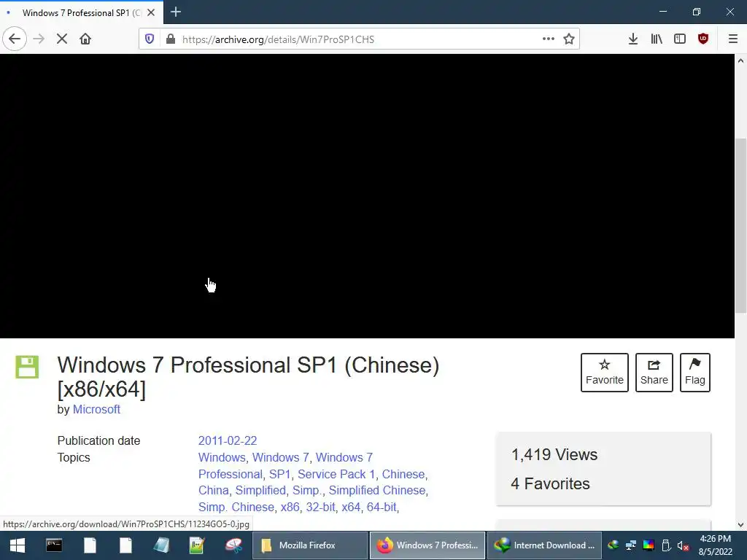This screenshot has height=560, width=747.
Task: Open page actions three-dot menu
Action: tap(549, 39)
